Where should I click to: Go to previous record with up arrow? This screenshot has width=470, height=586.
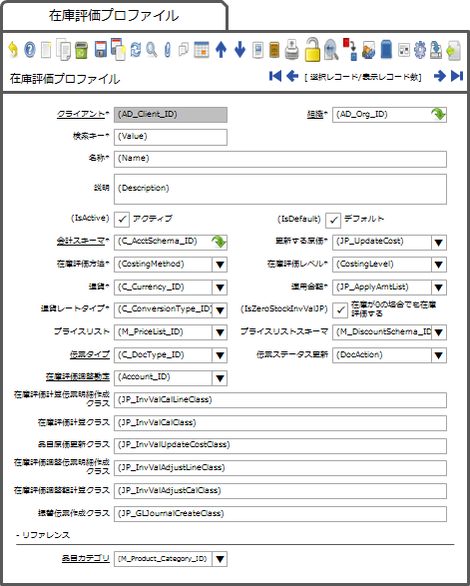click(221, 50)
